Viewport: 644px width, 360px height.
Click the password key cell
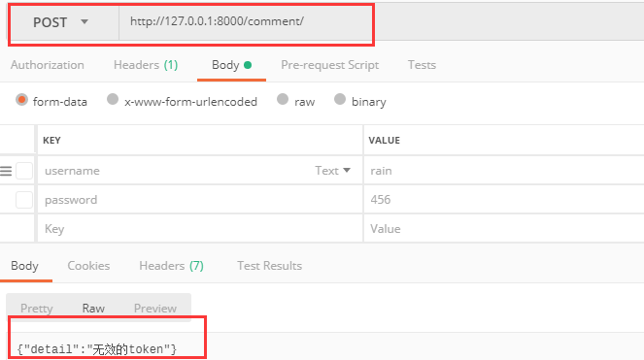200,200
